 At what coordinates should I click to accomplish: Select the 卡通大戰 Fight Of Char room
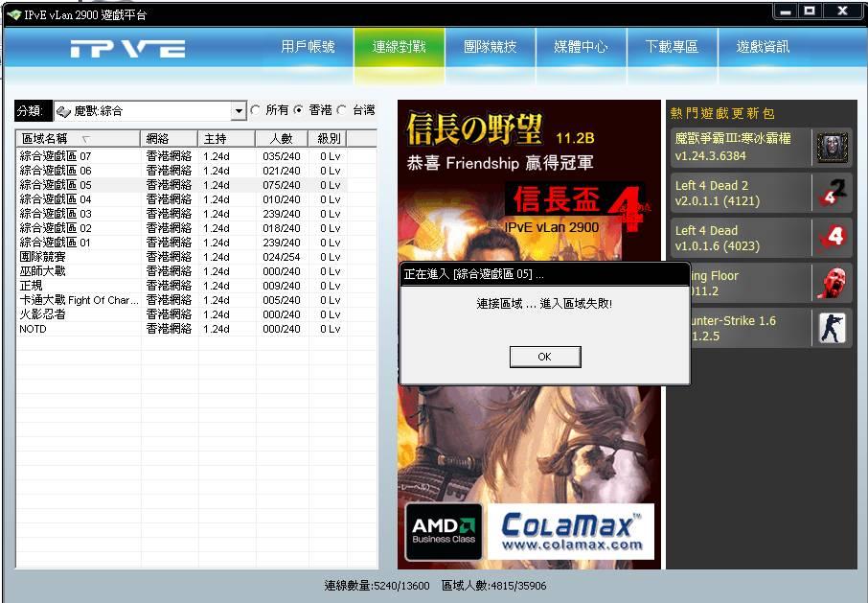coord(182,300)
